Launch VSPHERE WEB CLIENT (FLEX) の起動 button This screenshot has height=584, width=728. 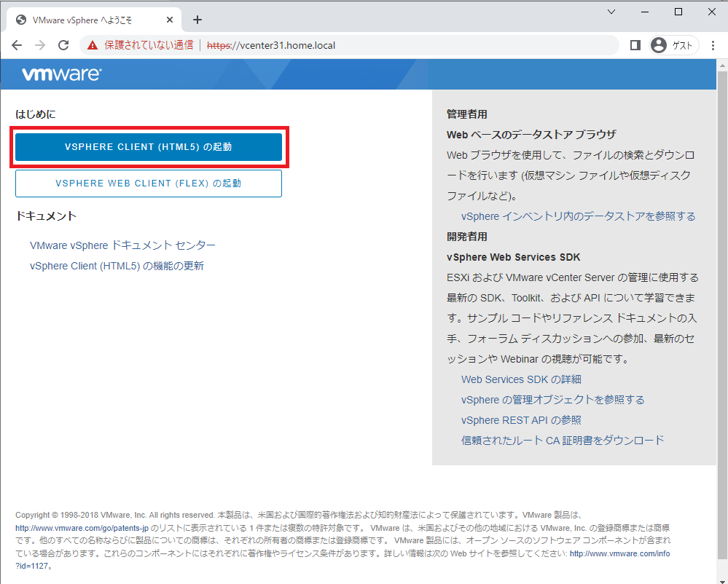149,184
